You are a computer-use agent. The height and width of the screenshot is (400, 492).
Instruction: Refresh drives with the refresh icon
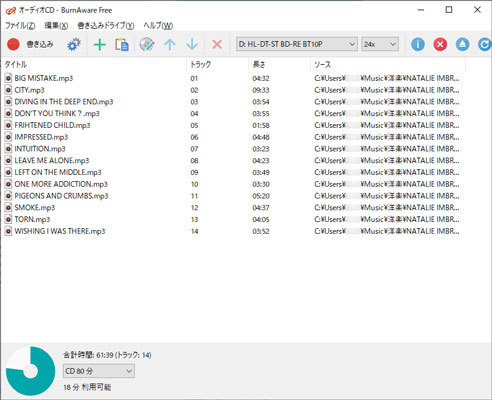[484, 44]
